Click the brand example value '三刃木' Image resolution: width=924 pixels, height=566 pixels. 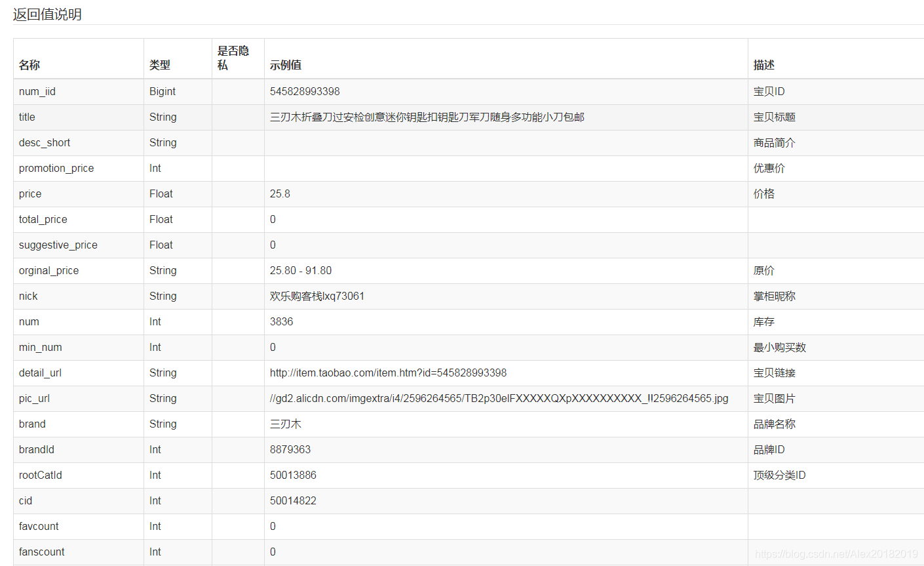tap(286, 424)
